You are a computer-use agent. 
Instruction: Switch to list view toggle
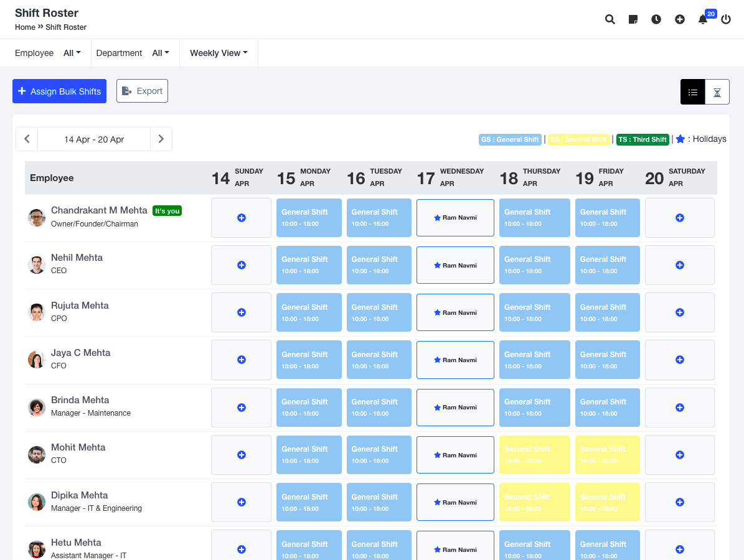tap(693, 92)
